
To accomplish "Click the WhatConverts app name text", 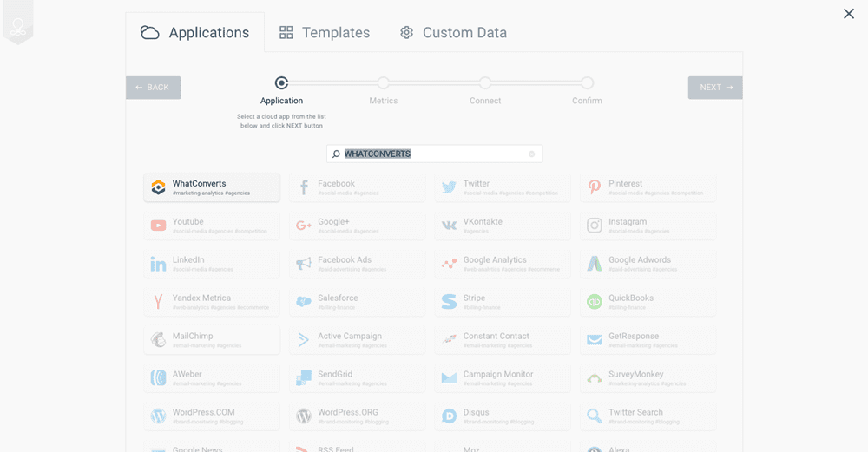I will pos(200,184).
